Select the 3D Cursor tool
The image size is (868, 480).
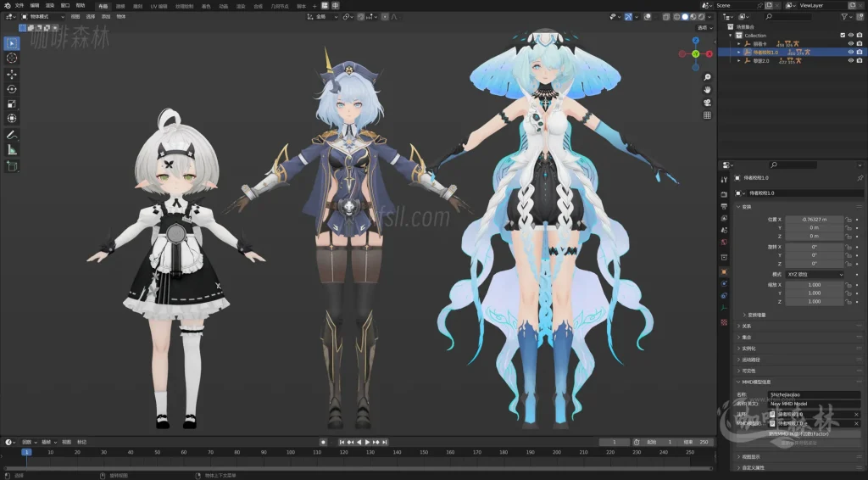click(x=12, y=59)
